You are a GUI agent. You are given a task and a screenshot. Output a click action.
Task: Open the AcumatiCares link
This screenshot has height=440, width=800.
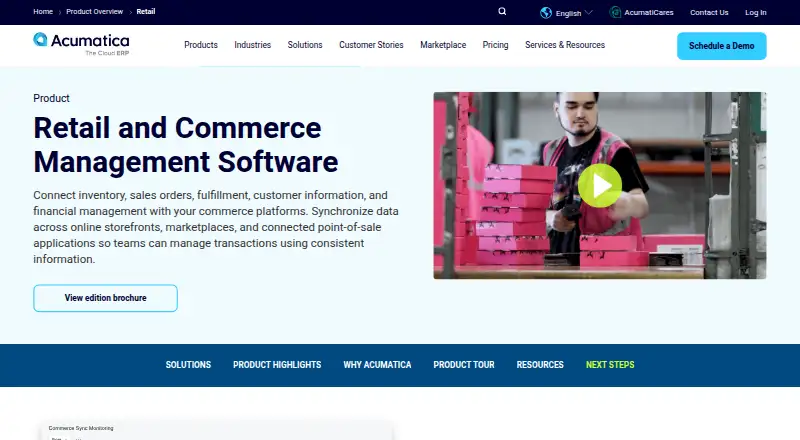pyautogui.click(x=648, y=13)
